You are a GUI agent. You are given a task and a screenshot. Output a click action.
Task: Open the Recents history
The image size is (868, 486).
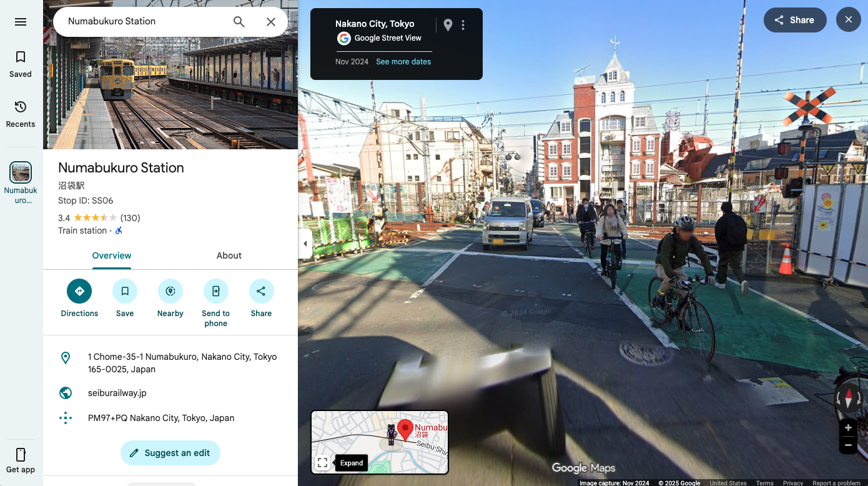[x=21, y=114]
